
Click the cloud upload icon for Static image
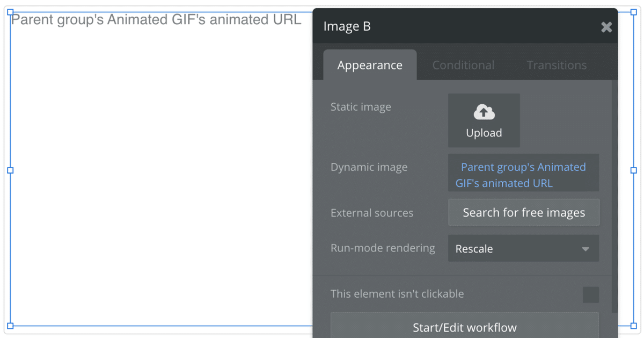coord(484,112)
